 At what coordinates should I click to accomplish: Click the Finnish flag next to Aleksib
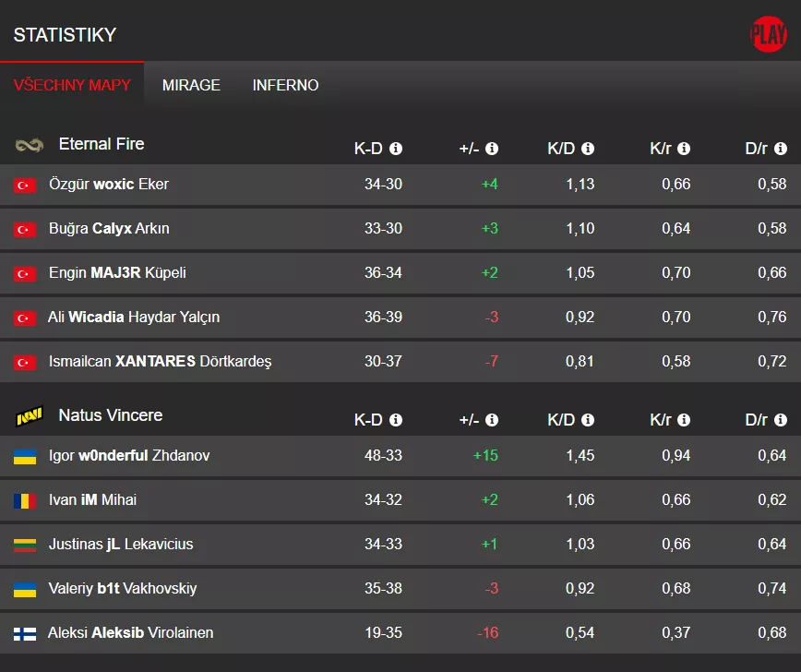coord(24,633)
